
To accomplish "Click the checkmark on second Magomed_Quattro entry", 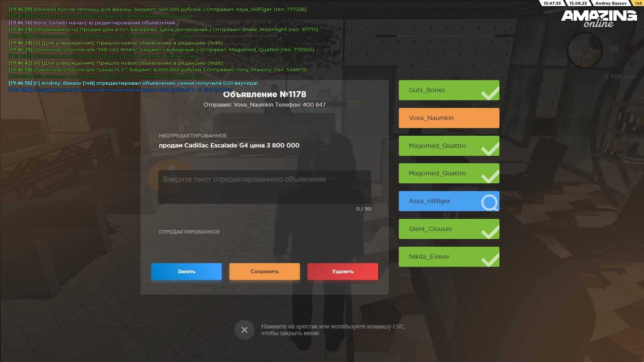I will coord(490,177).
